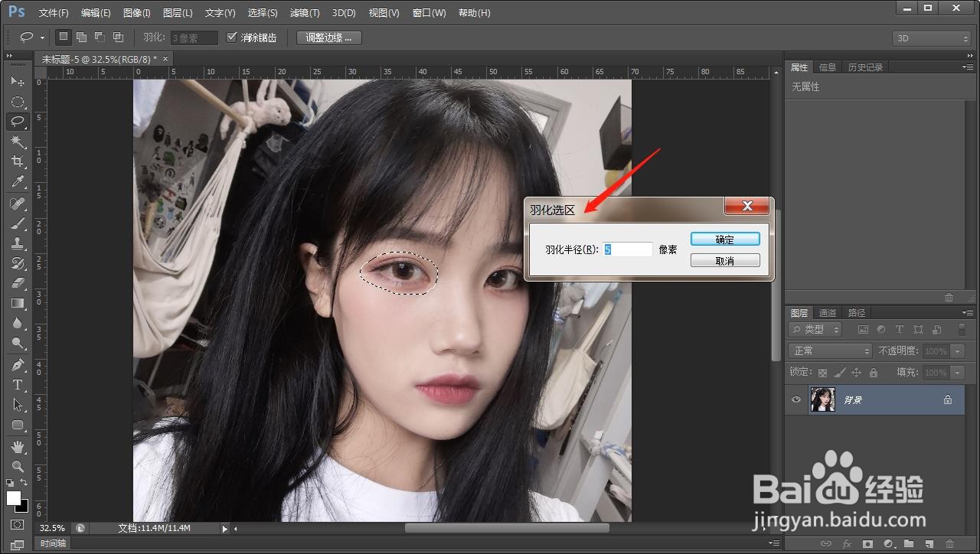Select the Clone Stamp tool
Viewport: 980px width, 554px height.
(x=18, y=243)
